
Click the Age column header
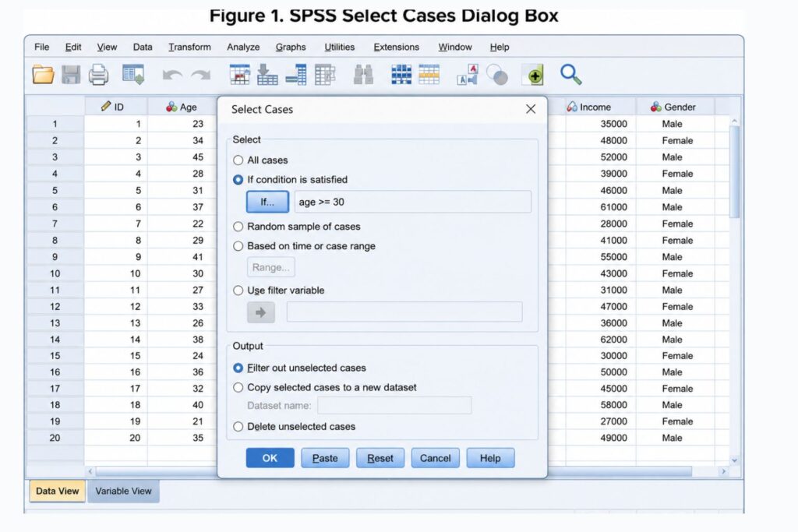pyautogui.click(x=182, y=107)
